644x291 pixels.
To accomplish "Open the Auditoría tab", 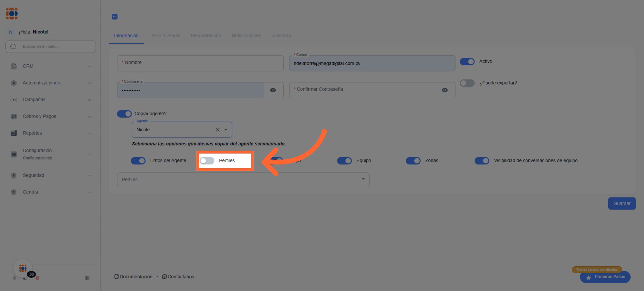I will pos(281,36).
